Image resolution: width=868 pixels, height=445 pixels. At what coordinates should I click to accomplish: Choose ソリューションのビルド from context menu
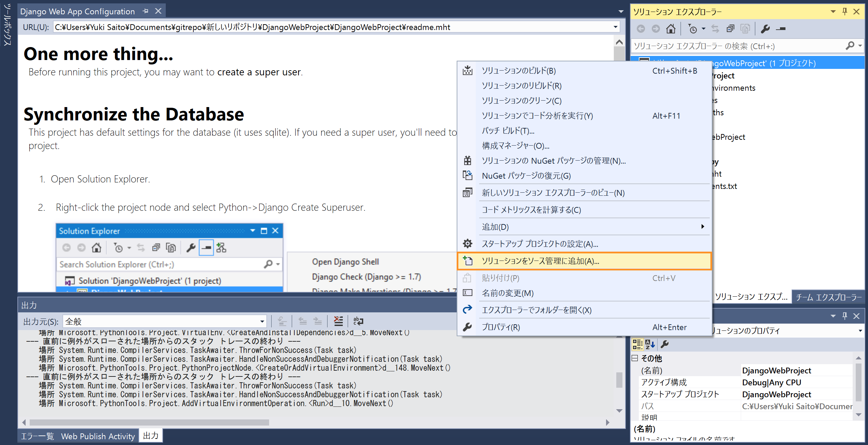click(518, 71)
